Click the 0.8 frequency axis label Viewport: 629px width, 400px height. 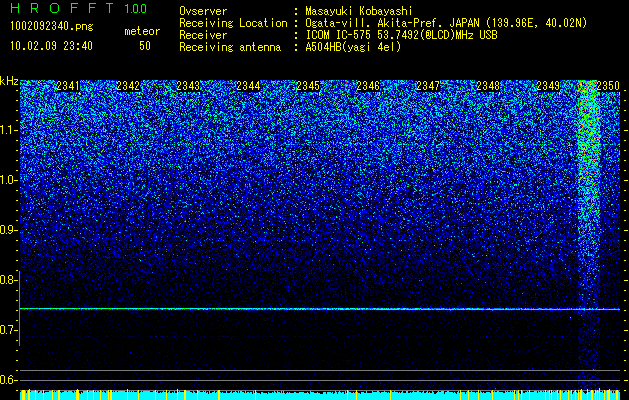coord(9,280)
